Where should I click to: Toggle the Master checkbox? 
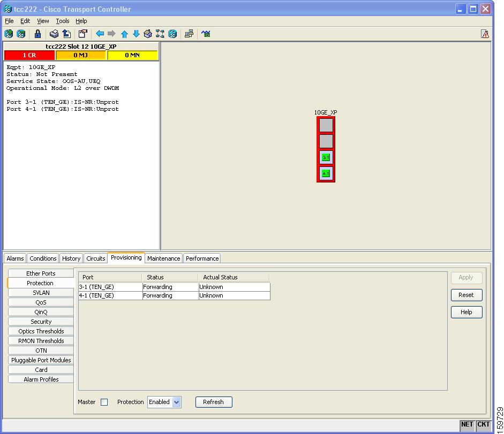104,402
